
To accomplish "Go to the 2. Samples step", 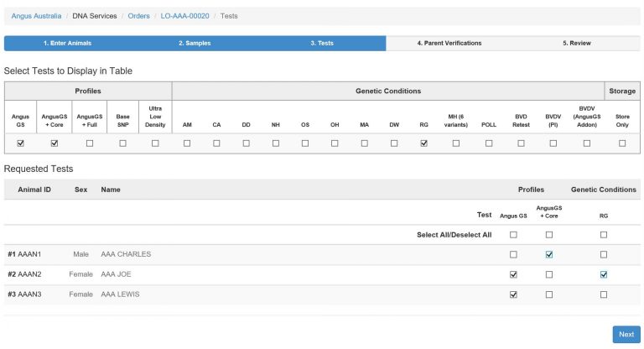I will (195, 43).
